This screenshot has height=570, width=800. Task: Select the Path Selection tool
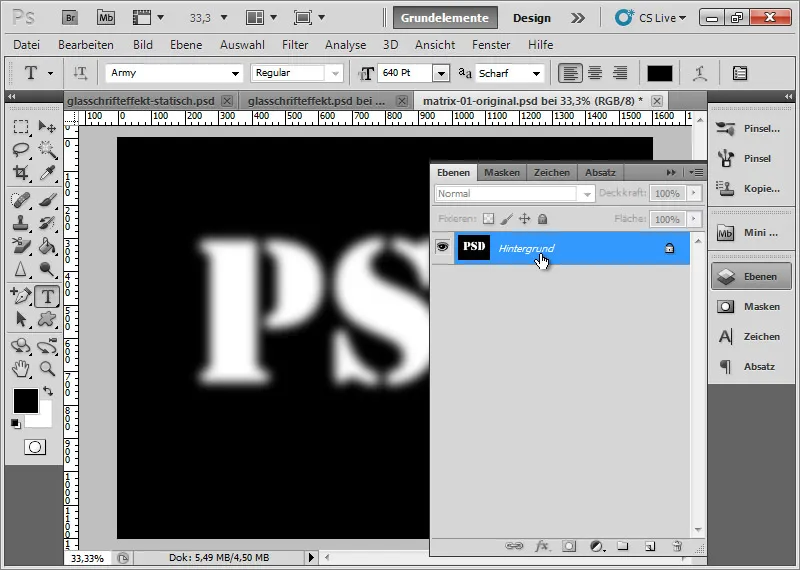20,319
